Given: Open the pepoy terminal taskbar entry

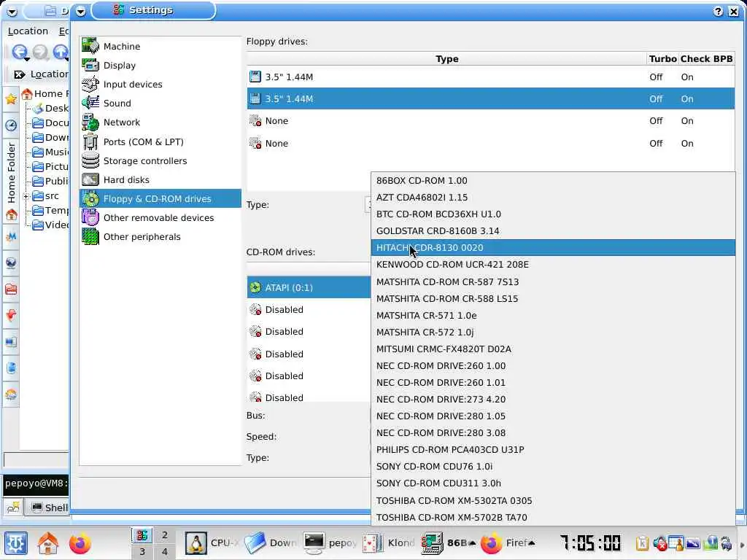Looking at the screenshot, I should click(x=330, y=542).
